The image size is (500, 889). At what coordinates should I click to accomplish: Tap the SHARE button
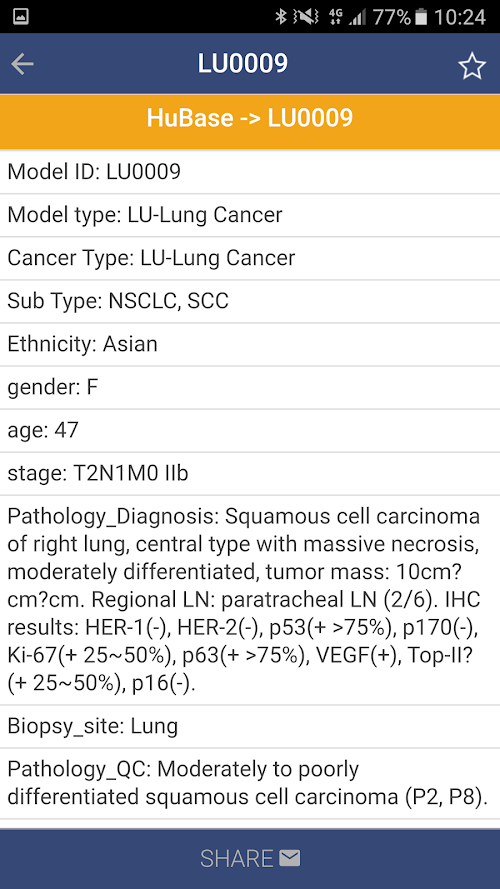click(250, 858)
